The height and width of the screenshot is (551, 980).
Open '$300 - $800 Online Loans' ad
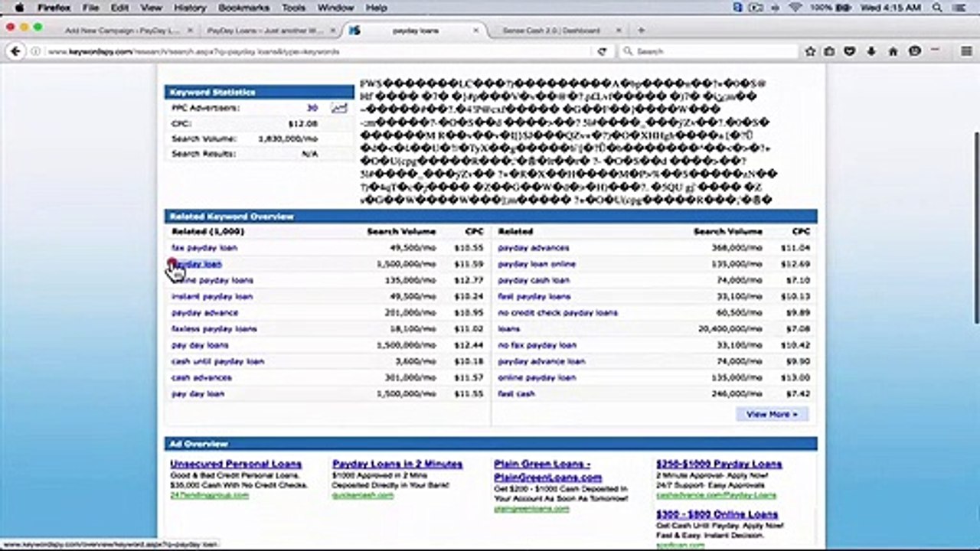[x=717, y=514]
